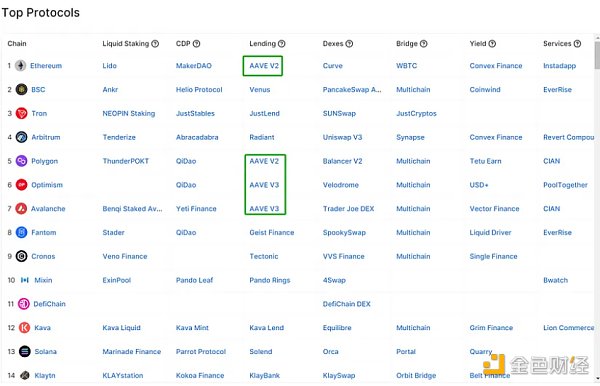The image size is (600, 386).
Task: Open the Synapse bridge link
Action: [x=410, y=137]
